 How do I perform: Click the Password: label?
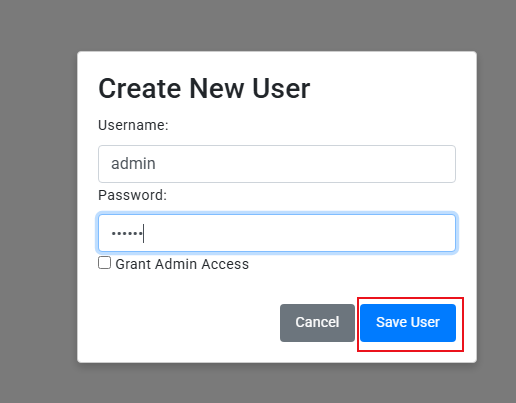tap(132, 195)
